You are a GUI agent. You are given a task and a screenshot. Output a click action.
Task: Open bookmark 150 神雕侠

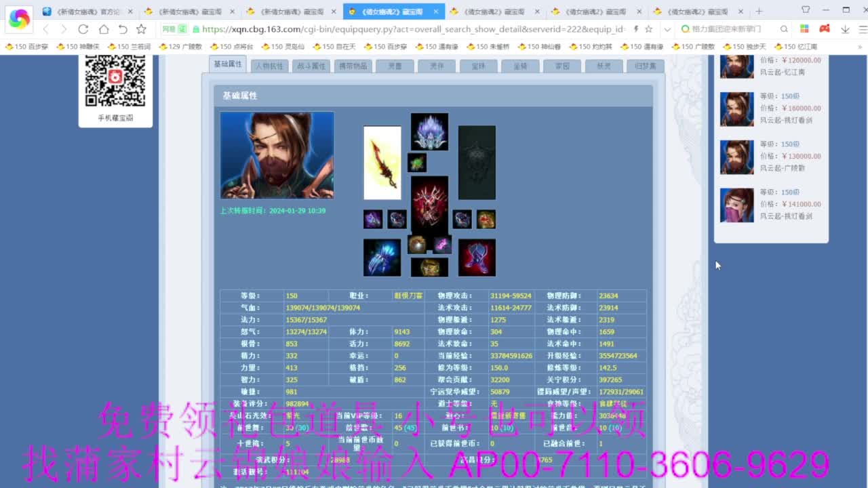coord(83,46)
